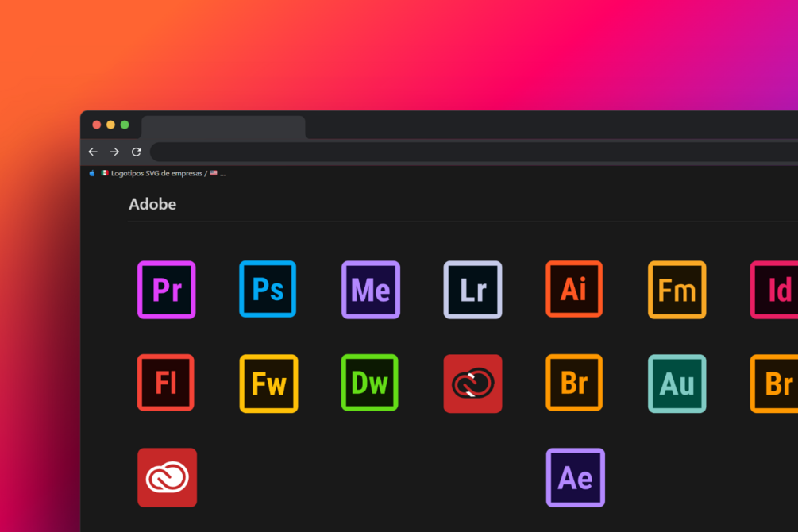This screenshot has height=532, width=798.
Task: Focus the browser address bar
Action: point(474,152)
